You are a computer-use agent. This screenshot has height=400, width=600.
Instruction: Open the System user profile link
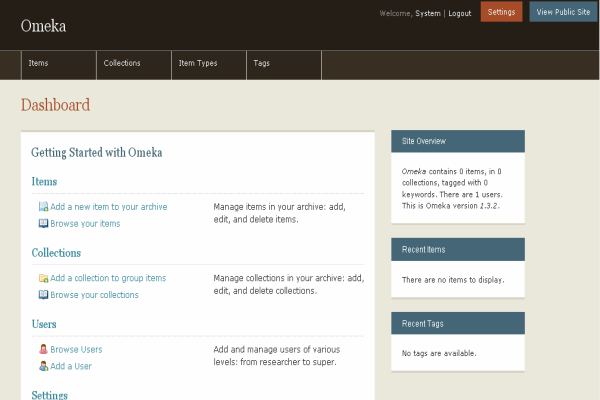427,14
